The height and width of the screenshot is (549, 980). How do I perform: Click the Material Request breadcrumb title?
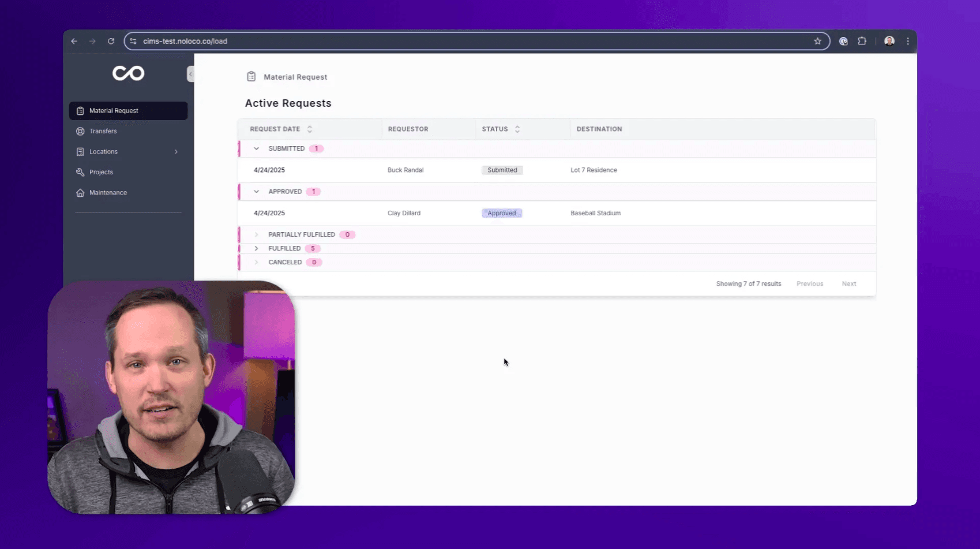point(295,77)
